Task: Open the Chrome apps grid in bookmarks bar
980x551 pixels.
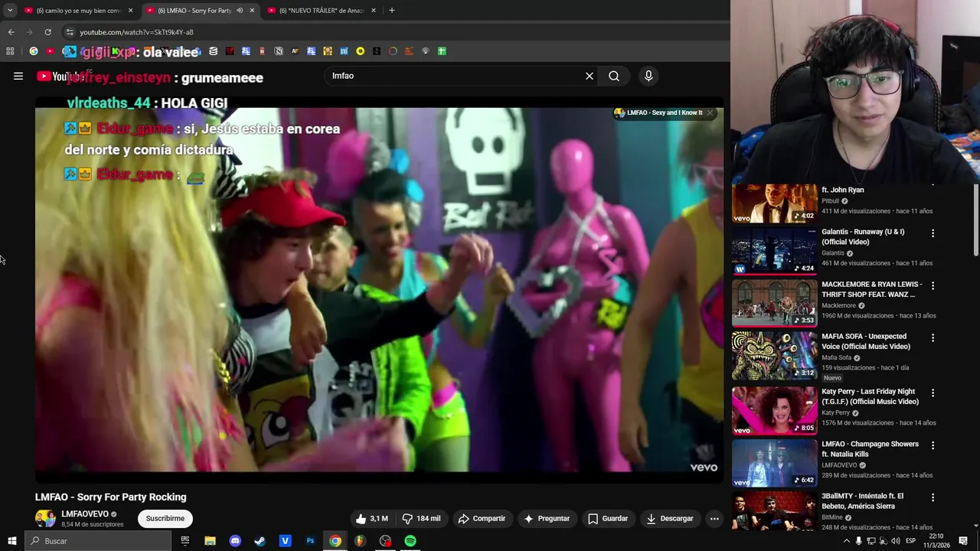Action: 10,51
